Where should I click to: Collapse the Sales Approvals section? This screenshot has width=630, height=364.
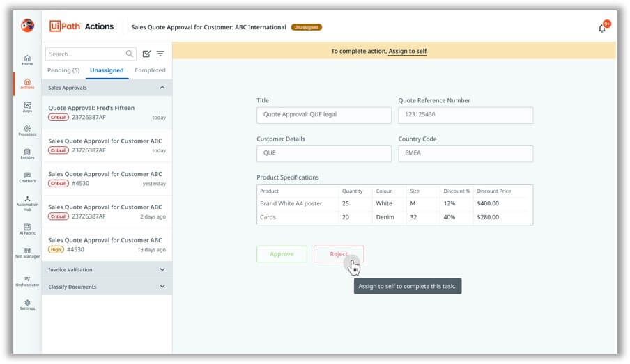coord(162,88)
